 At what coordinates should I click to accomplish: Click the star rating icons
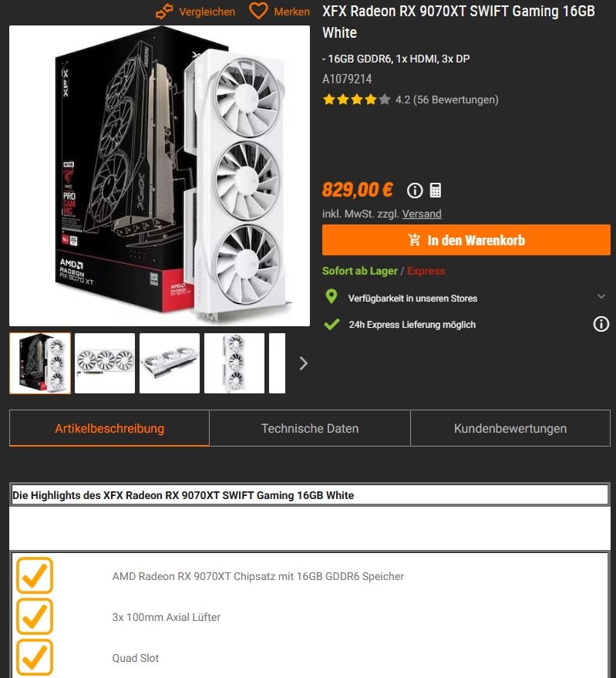pos(356,100)
